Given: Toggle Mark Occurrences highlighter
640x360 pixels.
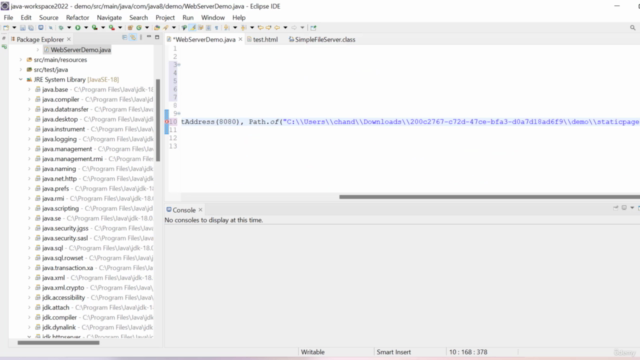Looking at the screenshot, I should click(192, 28).
